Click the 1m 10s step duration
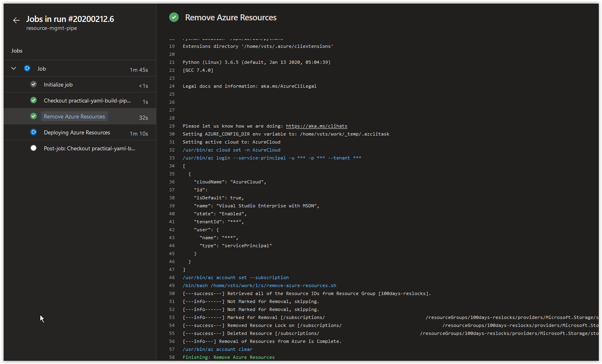 [x=139, y=134]
